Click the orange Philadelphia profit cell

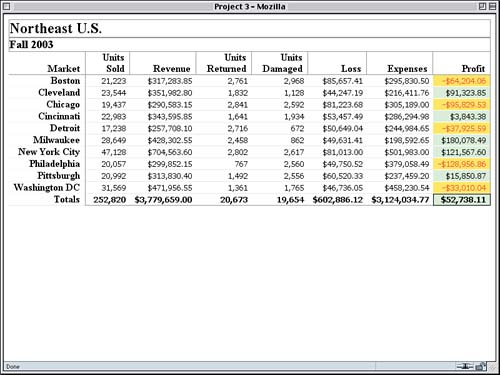tap(462, 164)
